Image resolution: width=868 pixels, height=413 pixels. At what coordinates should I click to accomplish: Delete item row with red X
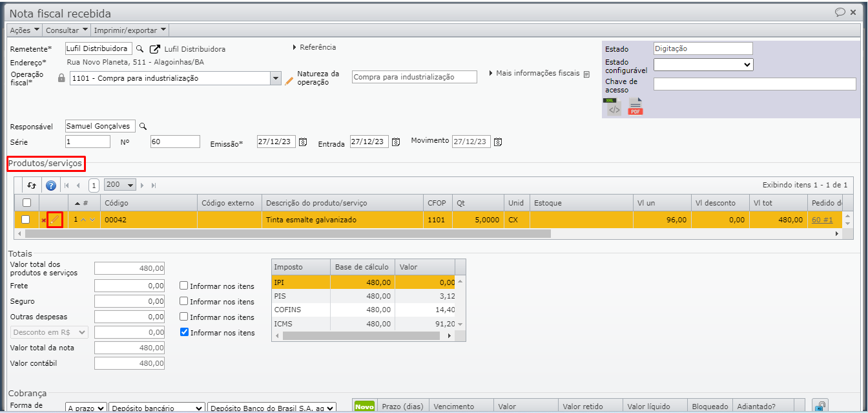43,220
